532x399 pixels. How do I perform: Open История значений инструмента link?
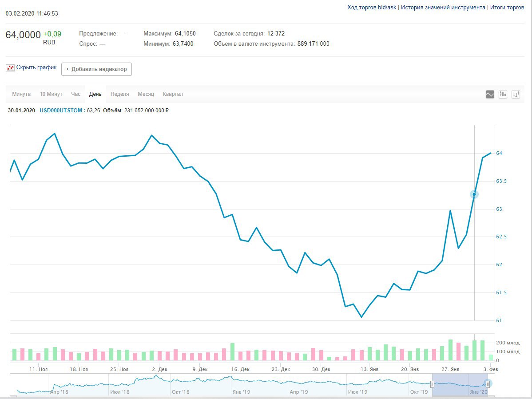click(x=443, y=8)
